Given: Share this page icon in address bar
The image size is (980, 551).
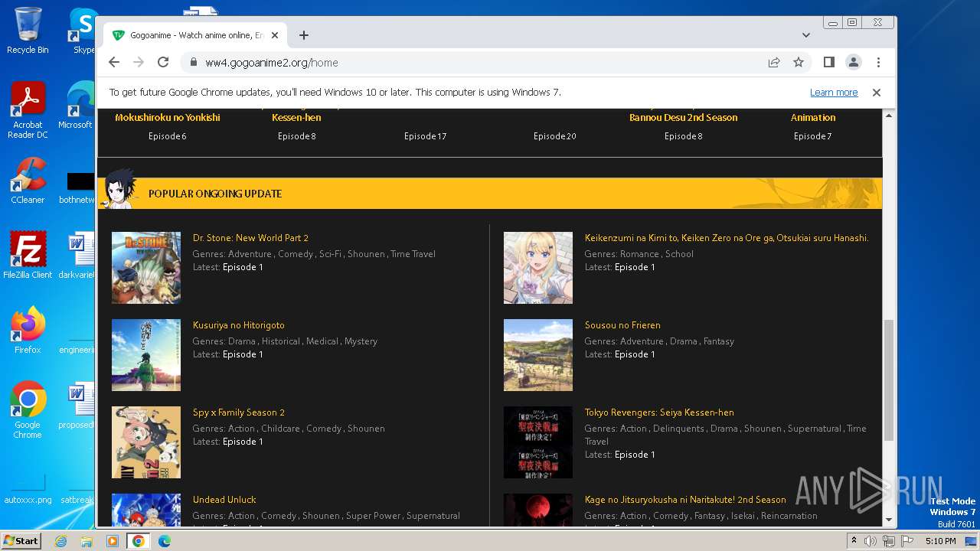Looking at the screenshot, I should [x=774, y=63].
